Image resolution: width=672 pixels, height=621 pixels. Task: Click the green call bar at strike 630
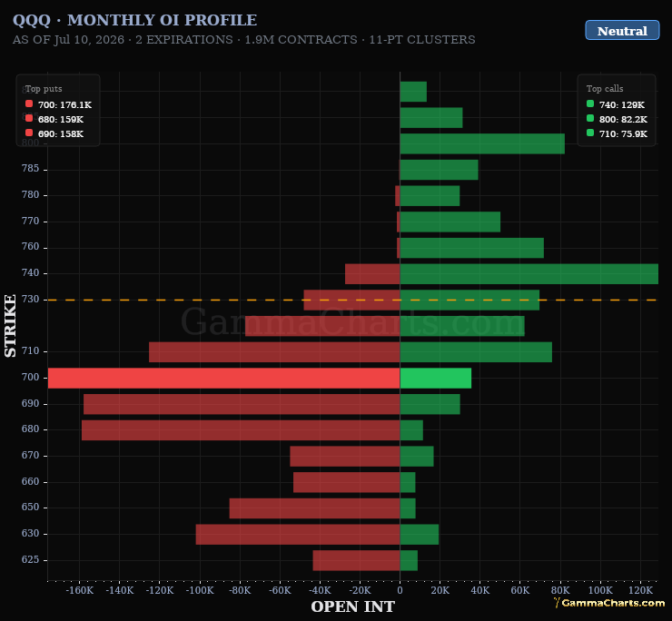tap(420, 535)
